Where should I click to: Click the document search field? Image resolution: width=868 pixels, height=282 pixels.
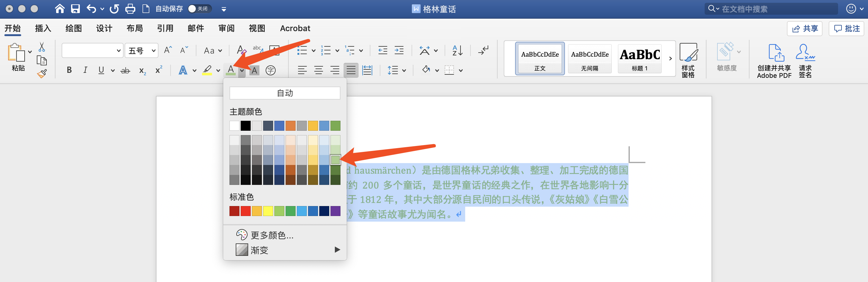pyautogui.click(x=775, y=9)
